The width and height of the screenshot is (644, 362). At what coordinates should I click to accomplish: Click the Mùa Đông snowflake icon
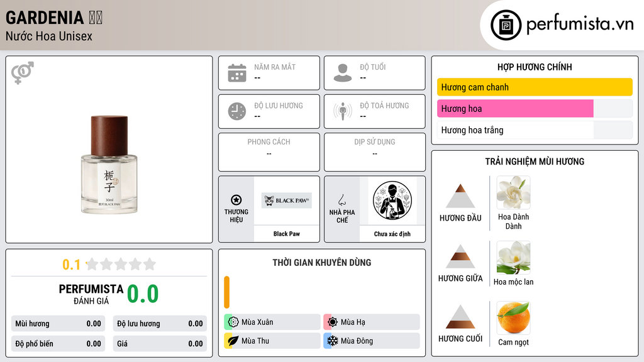[x=333, y=341]
